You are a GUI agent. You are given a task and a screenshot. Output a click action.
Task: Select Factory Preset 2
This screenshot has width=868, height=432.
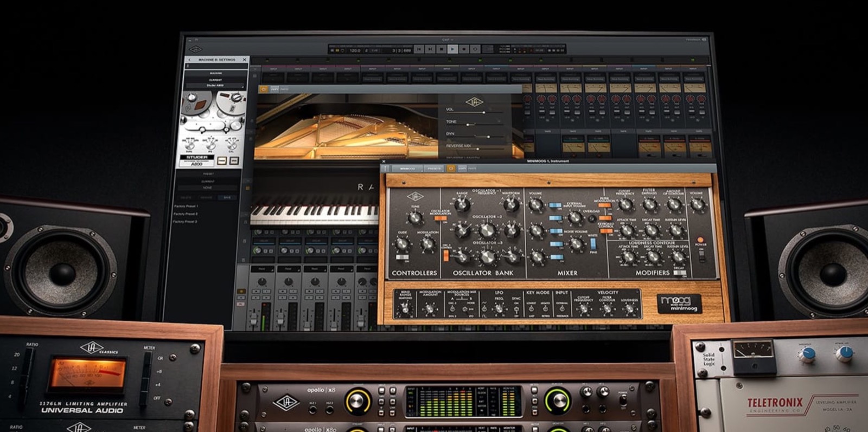point(186,214)
